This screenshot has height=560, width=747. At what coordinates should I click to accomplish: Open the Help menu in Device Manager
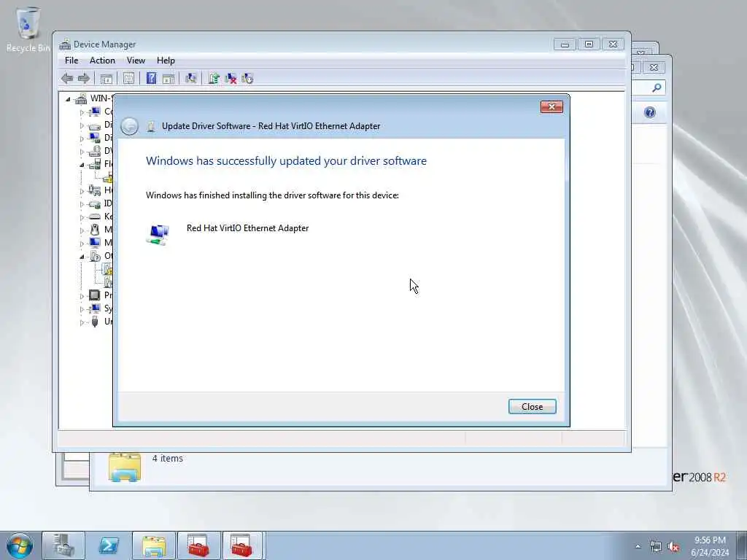click(x=166, y=61)
